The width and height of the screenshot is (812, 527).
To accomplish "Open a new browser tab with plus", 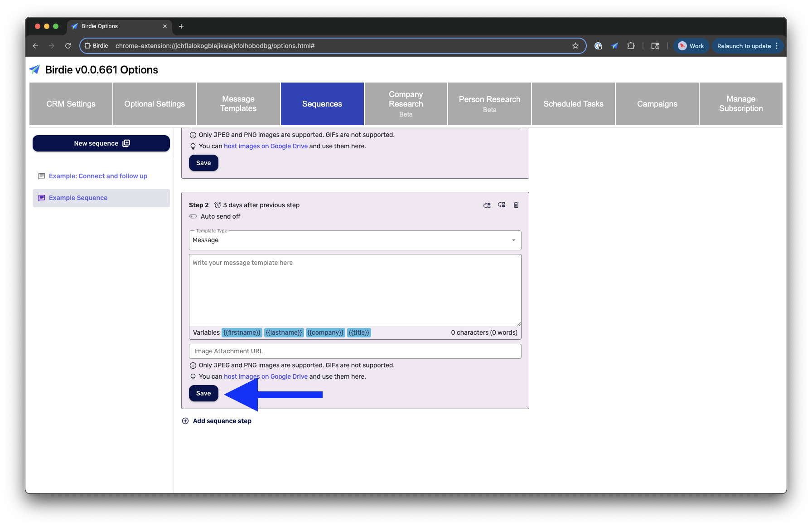I will click(x=181, y=26).
